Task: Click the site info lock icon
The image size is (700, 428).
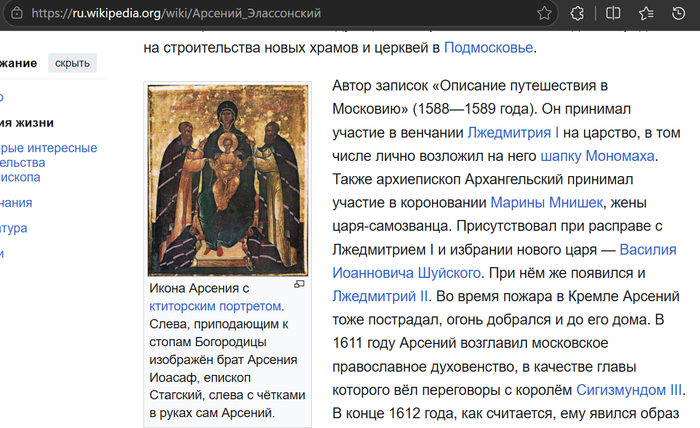Action: click(17, 13)
